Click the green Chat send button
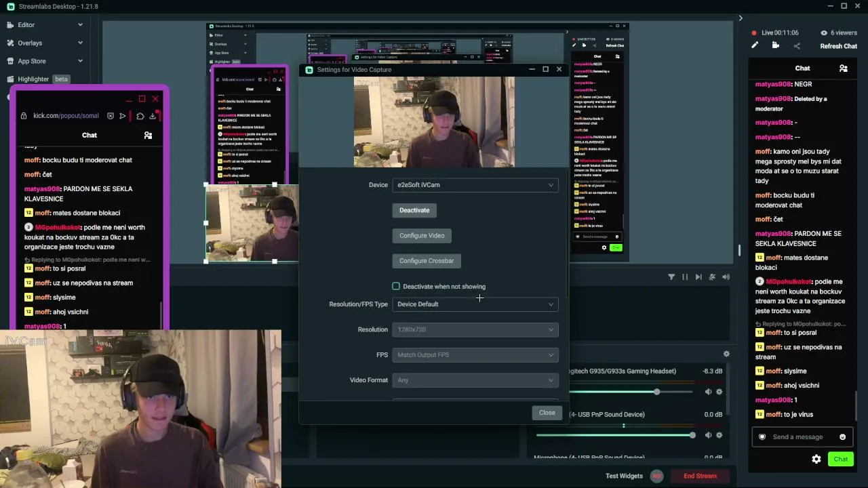This screenshot has height=488, width=868. [841, 459]
